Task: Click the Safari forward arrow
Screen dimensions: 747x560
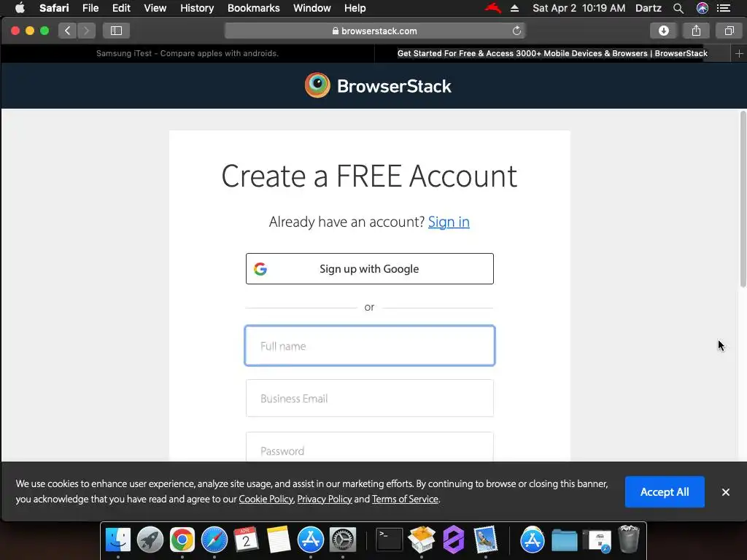Action: [86, 31]
